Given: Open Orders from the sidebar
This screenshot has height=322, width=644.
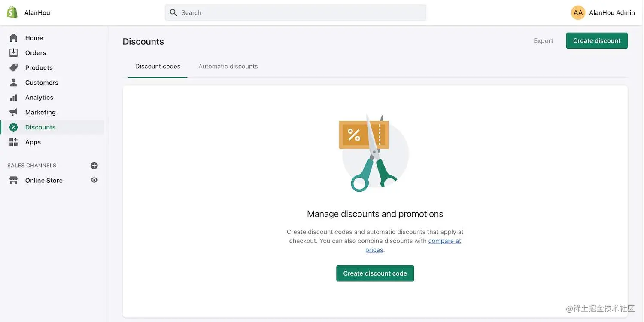Looking at the screenshot, I should coord(13,52).
